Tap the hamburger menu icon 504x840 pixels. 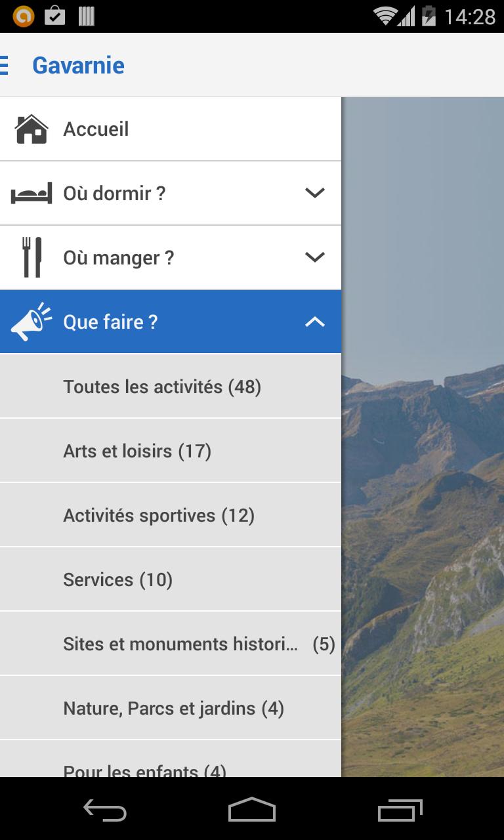click(x=4, y=65)
